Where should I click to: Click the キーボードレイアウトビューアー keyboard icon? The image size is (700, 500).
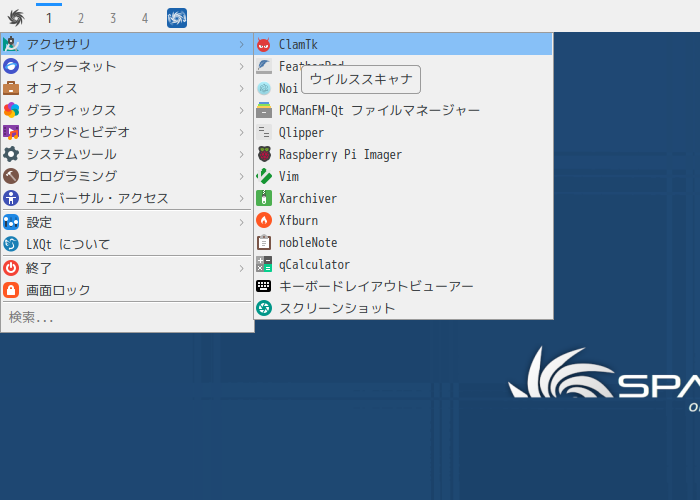264,286
